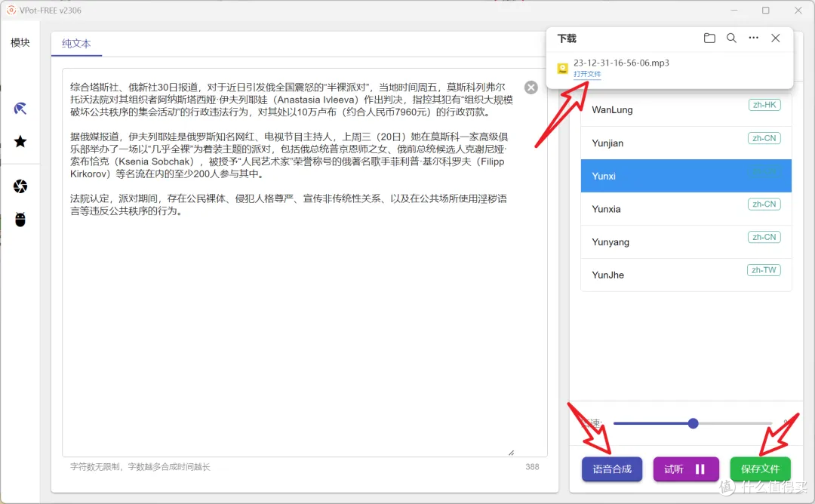This screenshot has width=815, height=504.
Task: Adjust the speech speed slider handle
Action: (693, 423)
